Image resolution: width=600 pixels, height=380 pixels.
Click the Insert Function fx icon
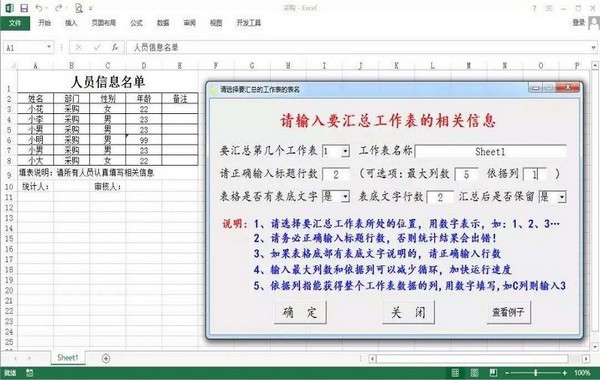114,47
